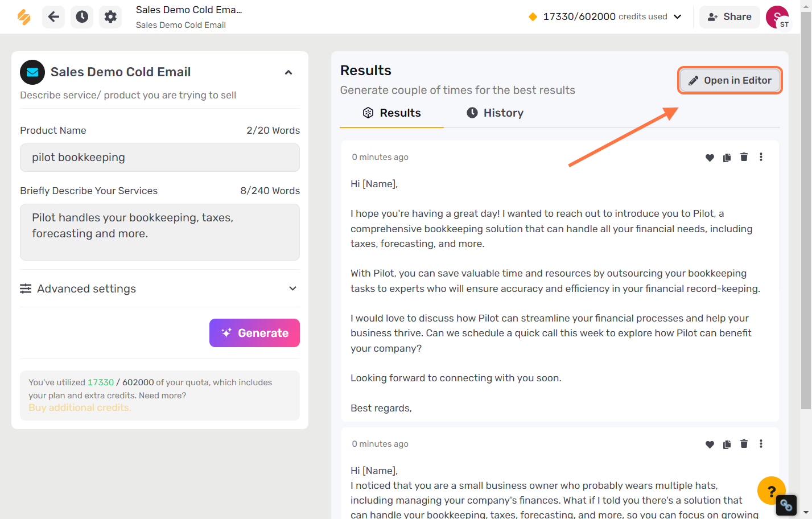The height and width of the screenshot is (519, 812).
Task: Select the Results tab
Action: [x=391, y=113]
